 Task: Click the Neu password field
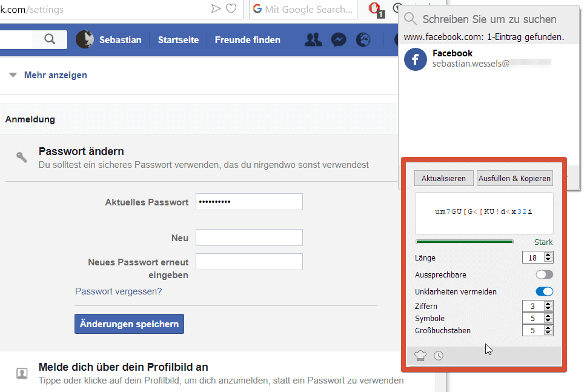click(x=249, y=238)
